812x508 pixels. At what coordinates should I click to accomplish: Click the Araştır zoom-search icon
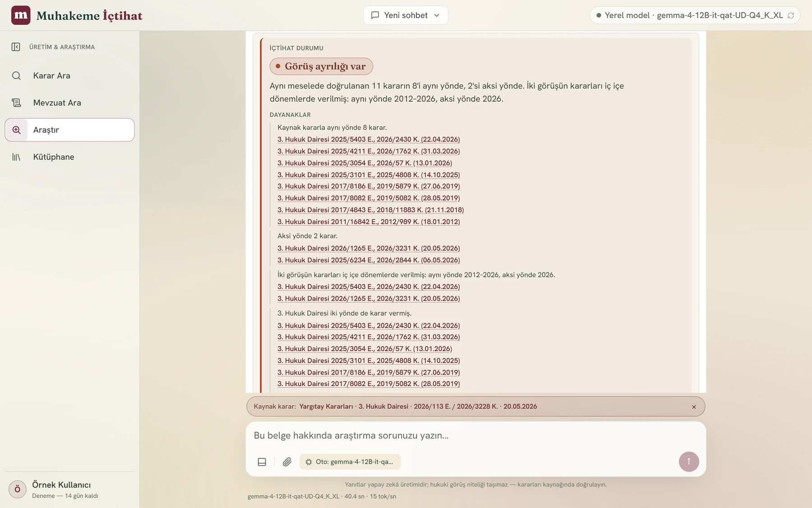[16, 130]
